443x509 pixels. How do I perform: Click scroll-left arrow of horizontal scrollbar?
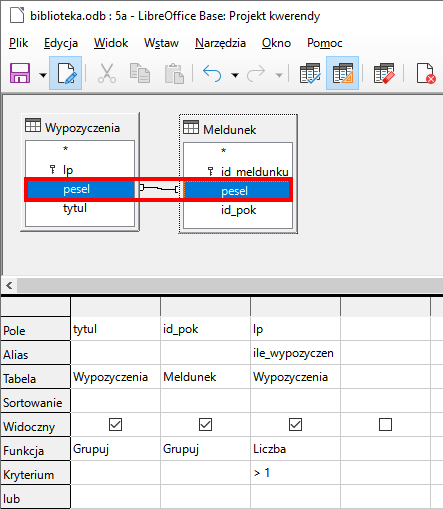pos(9,285)
